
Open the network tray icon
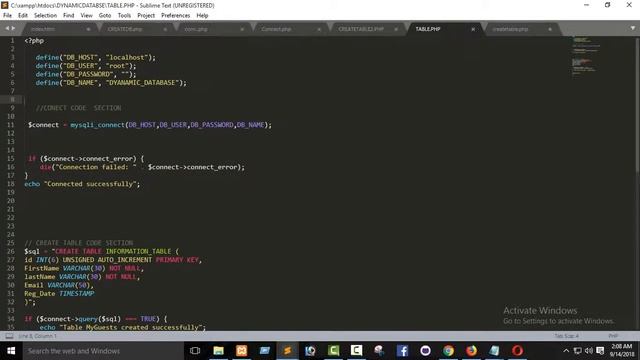pyautogui.click(x=578, y=351)
